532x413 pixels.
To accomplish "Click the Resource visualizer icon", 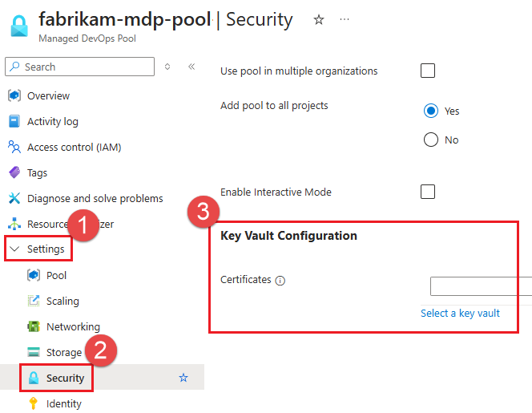I will coord(14,224).
